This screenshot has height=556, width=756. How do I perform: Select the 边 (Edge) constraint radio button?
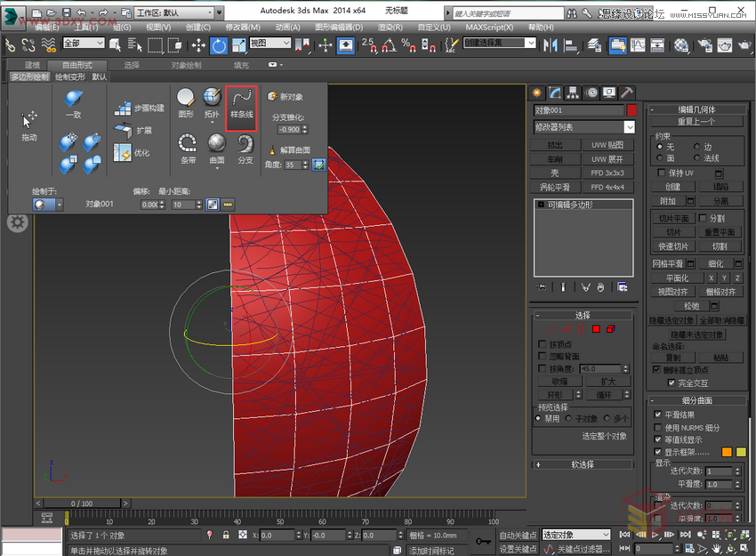(x=696, y=146)
